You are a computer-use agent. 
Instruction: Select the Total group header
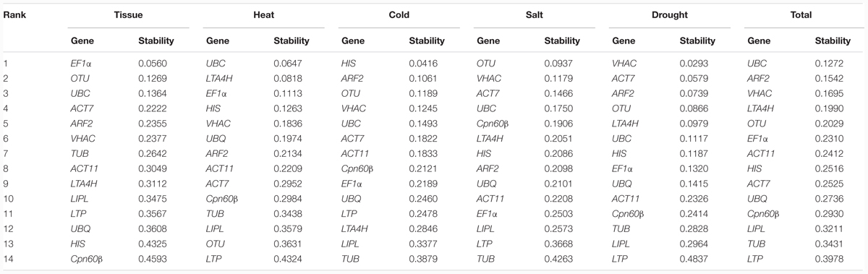[801, 14]
